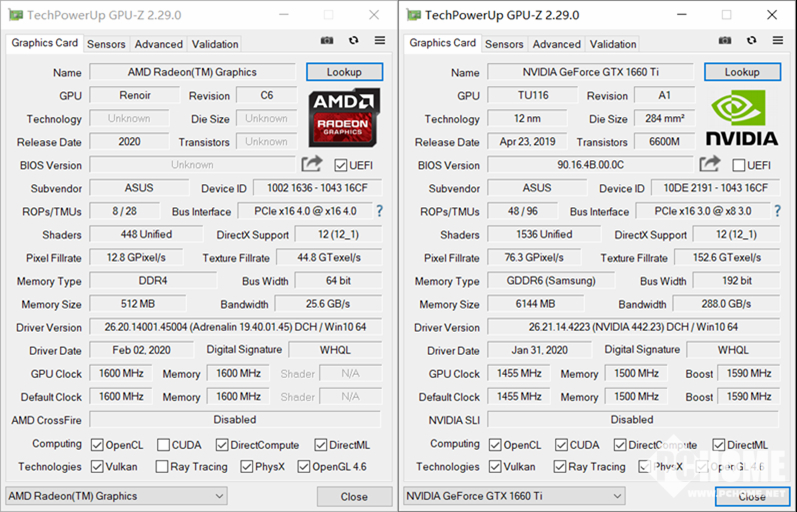Toggle Vulkan checkbox in NVIDIA window
The height and width of the screenshot is (512, 797).
[495, 467]
